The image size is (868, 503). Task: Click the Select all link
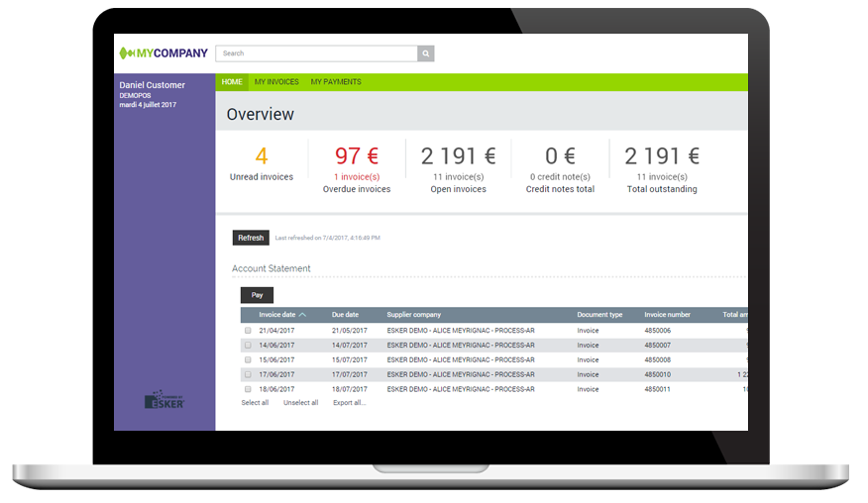[x=255, y=403]
